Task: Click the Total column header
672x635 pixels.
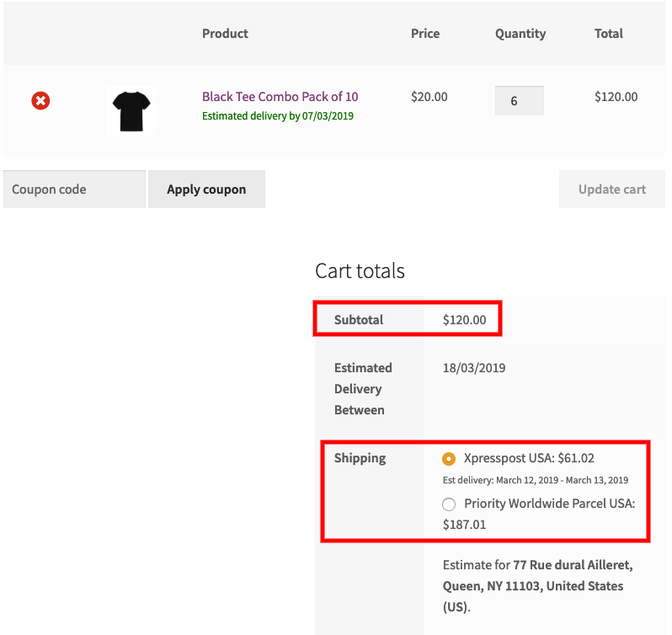Action: [x=608, y=34]
